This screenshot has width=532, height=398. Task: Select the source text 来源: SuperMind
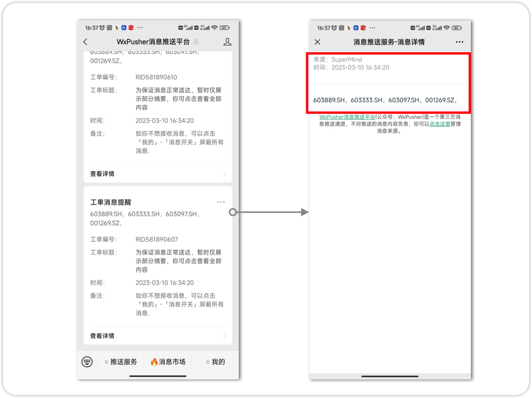(x=338, y=60)
